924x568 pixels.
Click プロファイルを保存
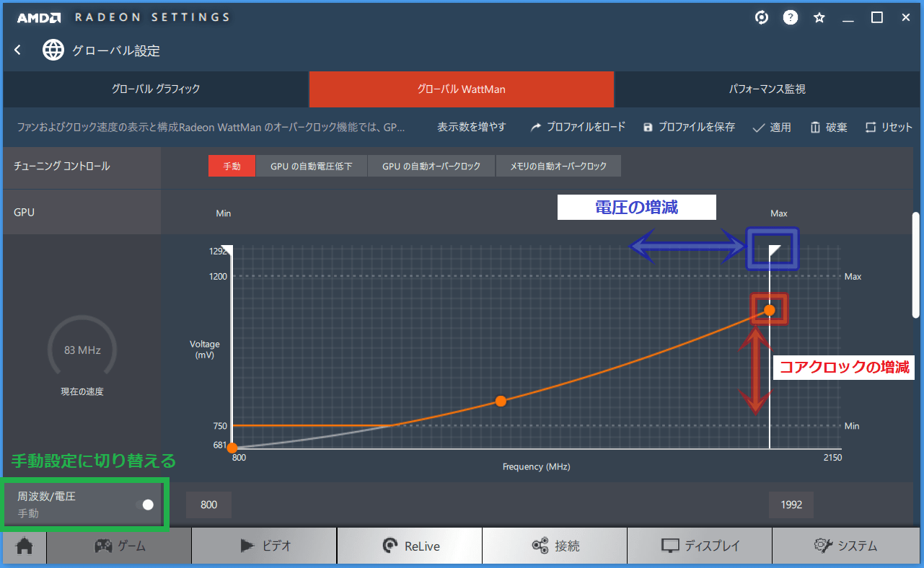(x=689, y=127)
